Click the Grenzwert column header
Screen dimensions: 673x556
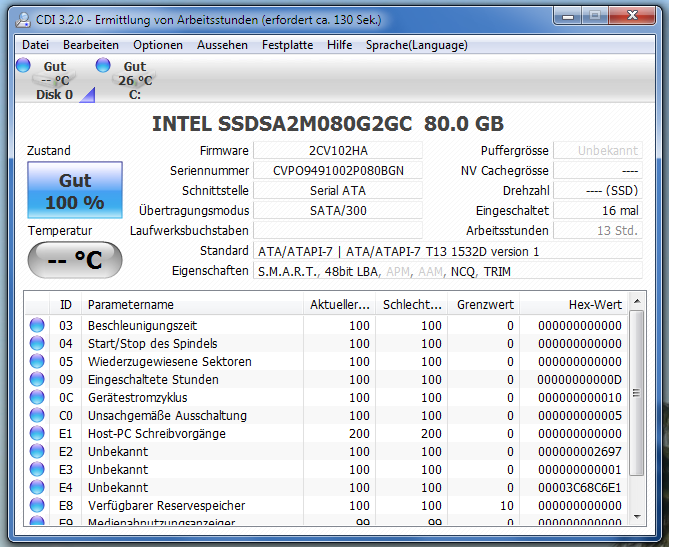coord(484,304)
